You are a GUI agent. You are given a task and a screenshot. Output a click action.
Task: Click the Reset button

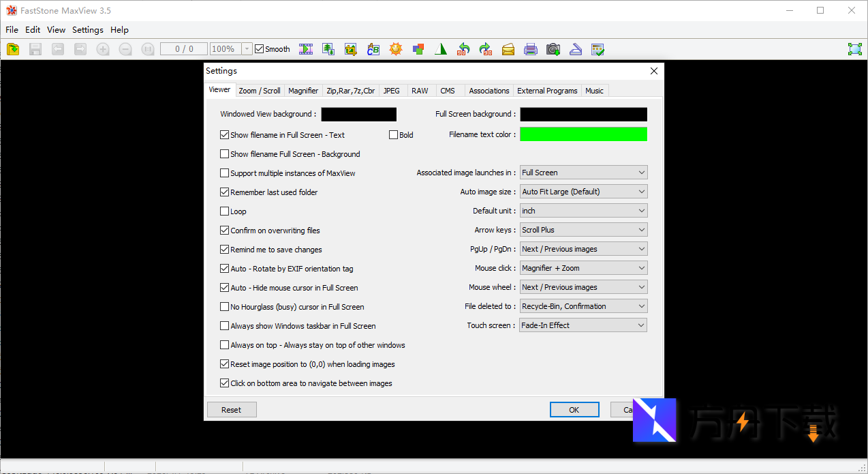232,410
